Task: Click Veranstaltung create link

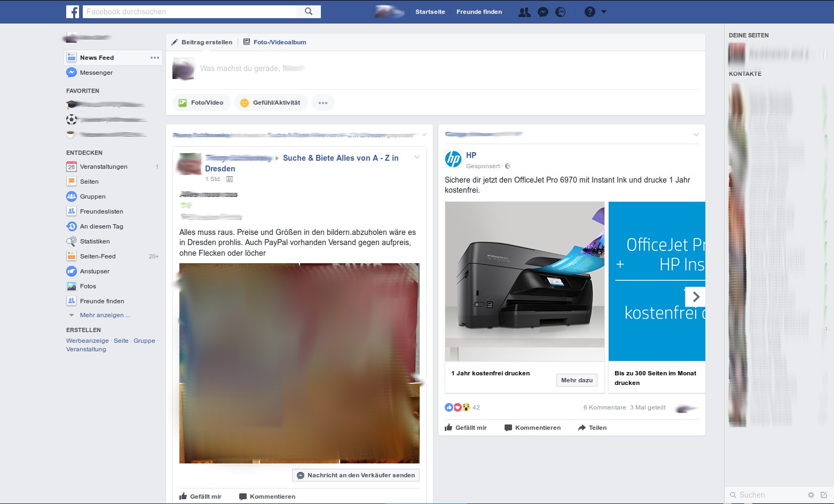Action: click(86, 349)
